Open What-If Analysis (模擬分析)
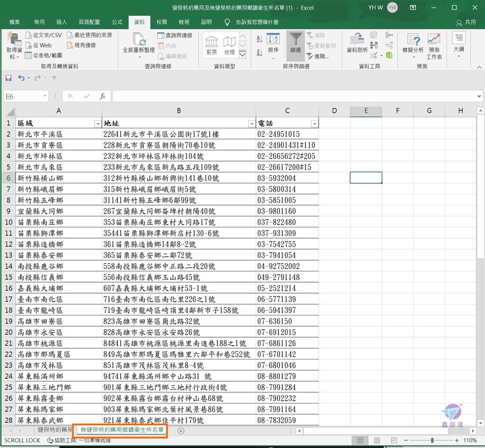 click(x=413, y=45)
